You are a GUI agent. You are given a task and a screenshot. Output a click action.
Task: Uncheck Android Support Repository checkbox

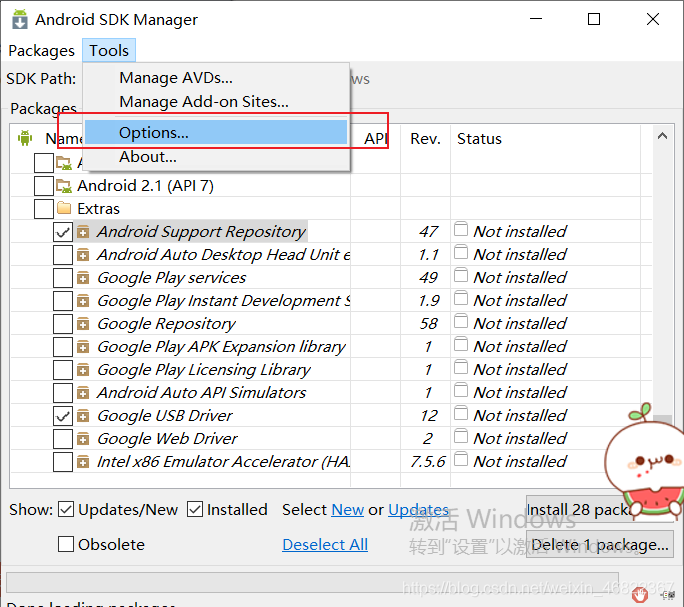point(63,232)
